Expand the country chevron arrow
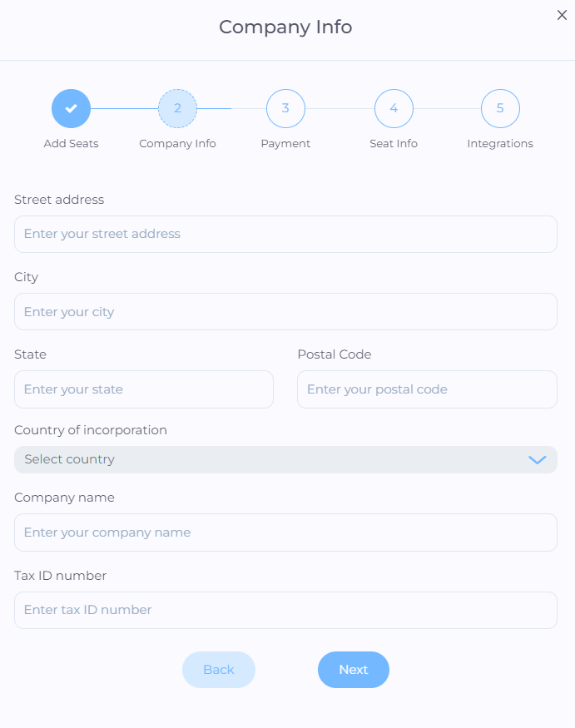The height and width of the screenshot is (728, 575). coord(538,459)
